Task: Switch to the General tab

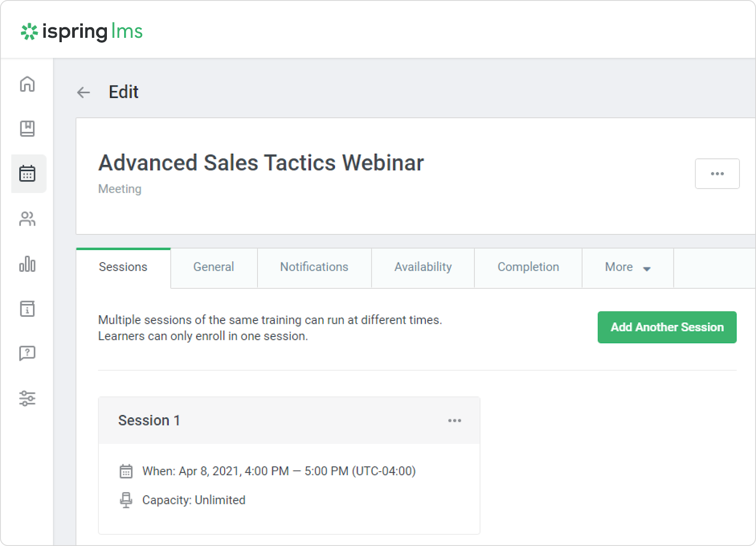Action: [214, 268]
